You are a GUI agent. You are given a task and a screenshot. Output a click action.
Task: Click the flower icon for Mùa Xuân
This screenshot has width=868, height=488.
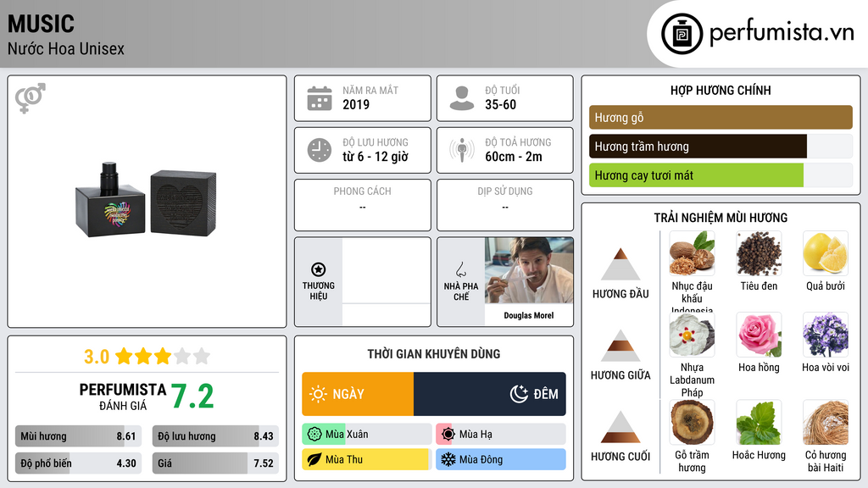(314, 435)
